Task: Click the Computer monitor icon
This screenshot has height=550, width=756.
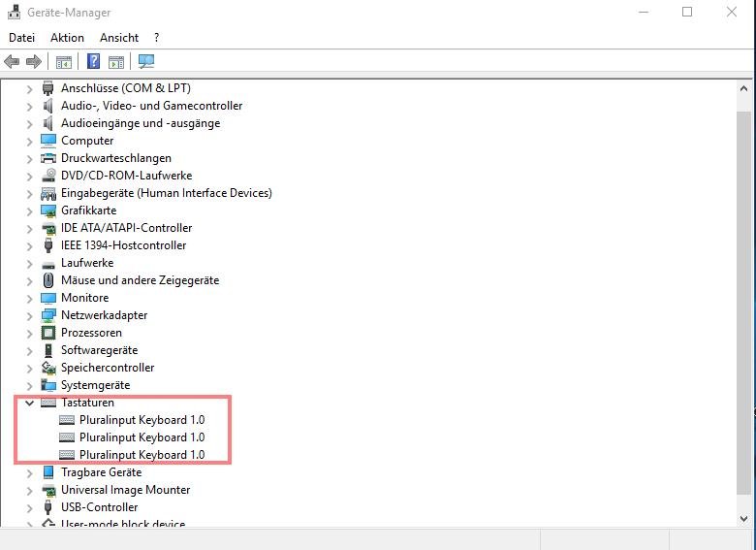Action: click(48, 141)
